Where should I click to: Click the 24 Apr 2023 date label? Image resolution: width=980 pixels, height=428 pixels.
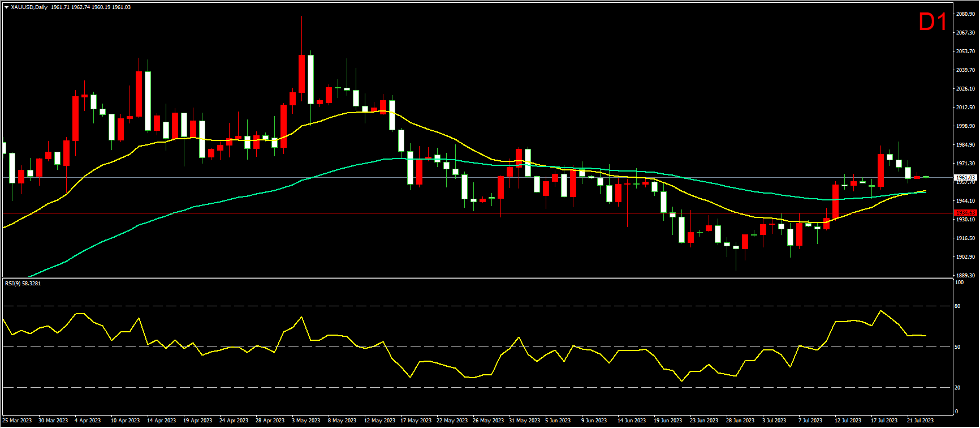234,421
